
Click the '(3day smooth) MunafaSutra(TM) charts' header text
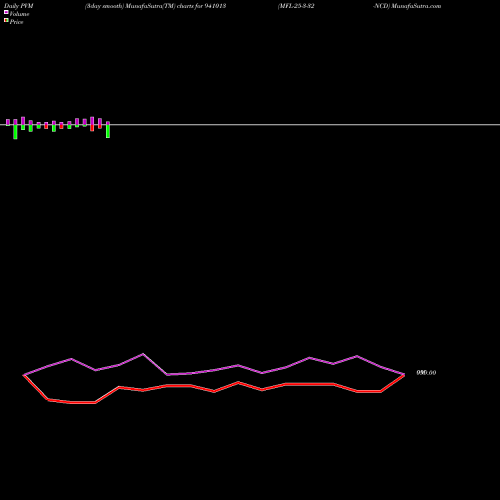[139, 6]
